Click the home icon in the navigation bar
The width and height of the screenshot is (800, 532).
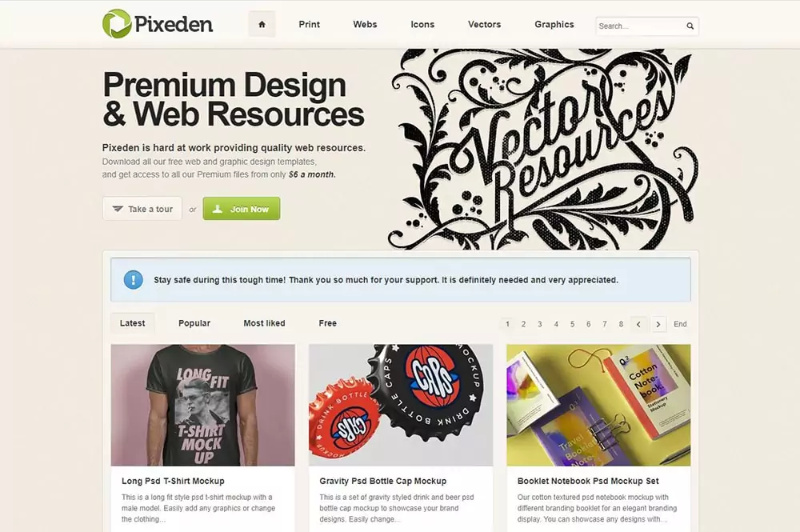click(262, 24)
